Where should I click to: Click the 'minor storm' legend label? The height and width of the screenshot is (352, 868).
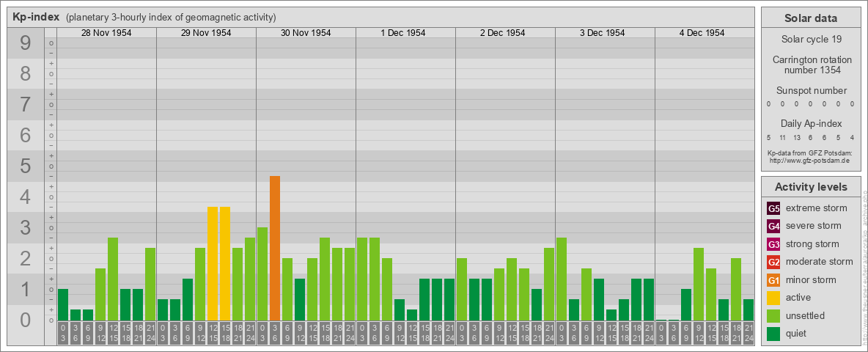click(x=811, y=279)
